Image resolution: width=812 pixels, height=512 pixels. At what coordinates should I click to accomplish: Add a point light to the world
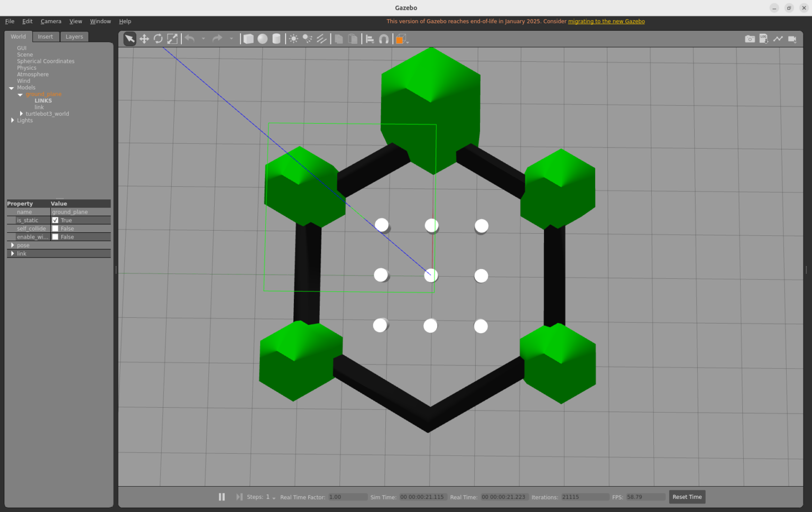pyautogui.click(x=292, y=38)
